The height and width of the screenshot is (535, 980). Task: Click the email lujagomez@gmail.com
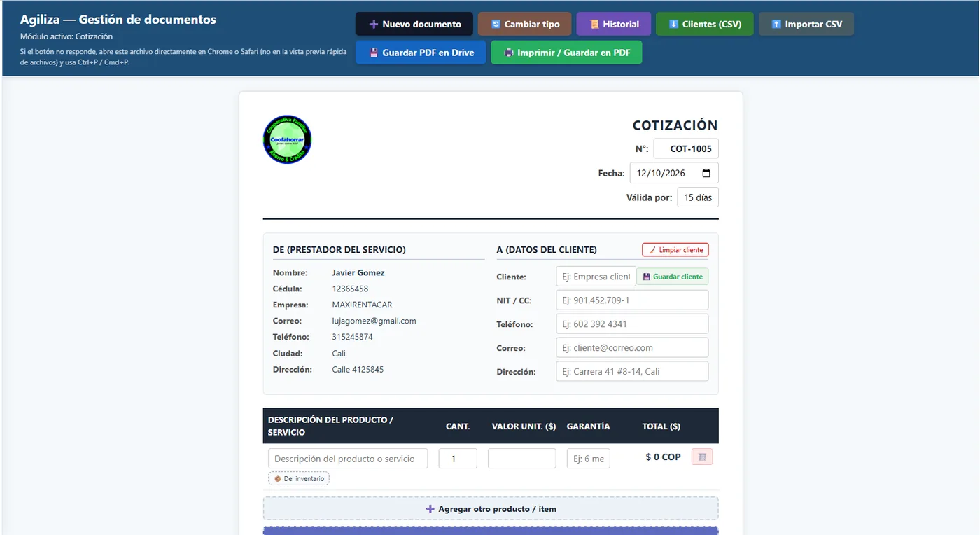click(x=374, y=321)
